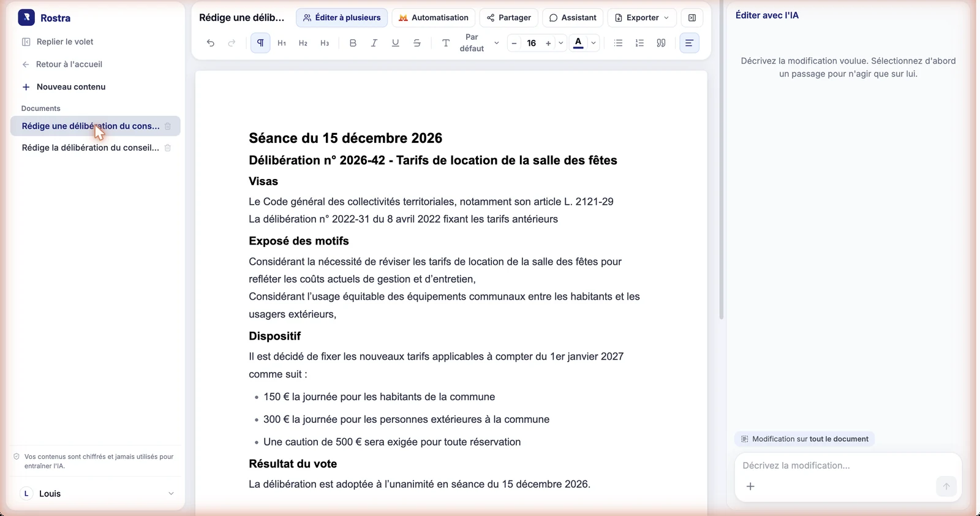Screen dimensions: 980x516
Task: Click the font size value 16
Action: point(532,43)
